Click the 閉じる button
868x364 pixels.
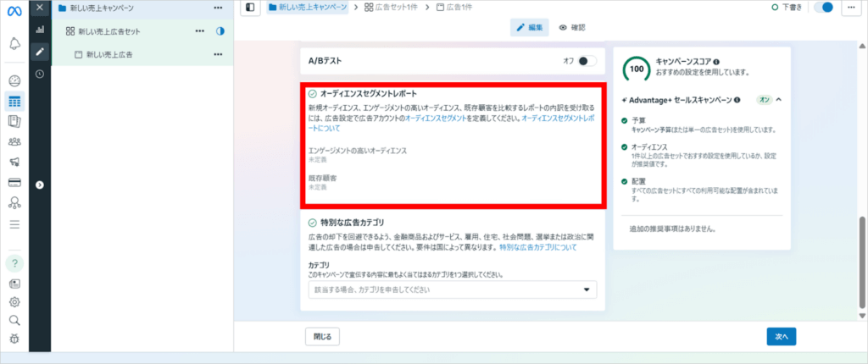click(x=322, y=336)
